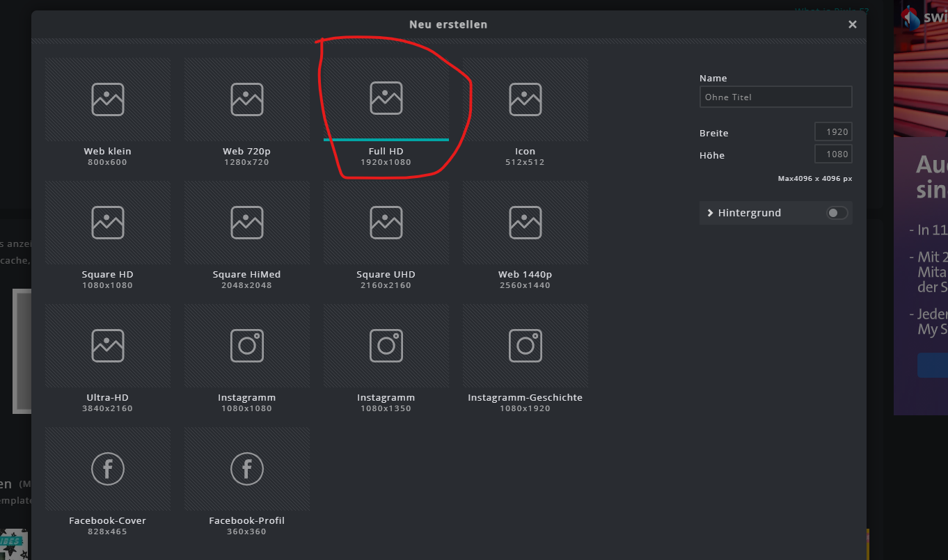Select the Facebook-Cover preset icon
The height and width of the screenshot is (560, 948).
[108, 469]
